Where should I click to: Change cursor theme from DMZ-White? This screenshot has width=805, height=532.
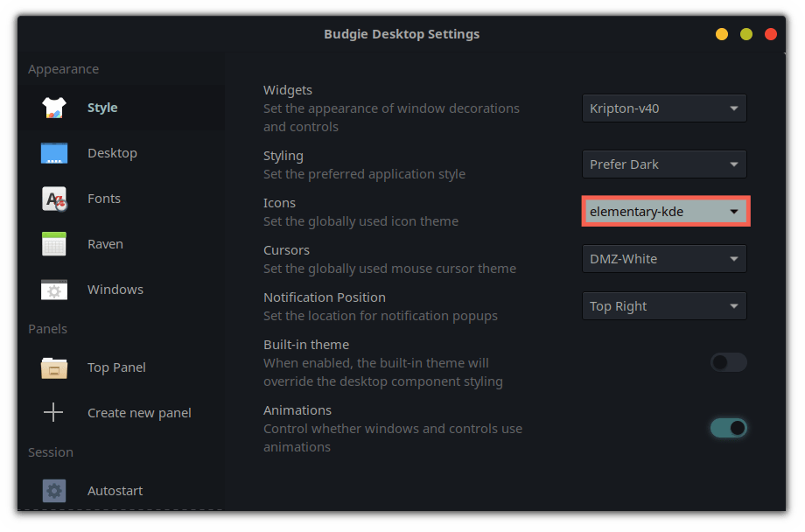tap(664, 259)
